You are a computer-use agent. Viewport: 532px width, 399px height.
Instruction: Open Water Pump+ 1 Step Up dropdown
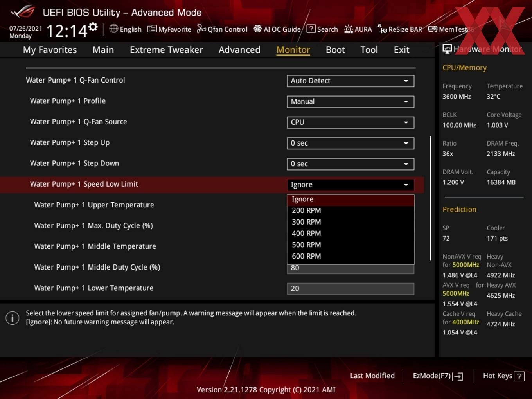tap(350, 143)
